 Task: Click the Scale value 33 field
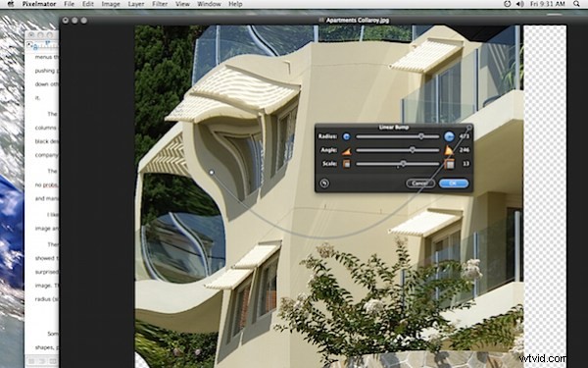465,163
